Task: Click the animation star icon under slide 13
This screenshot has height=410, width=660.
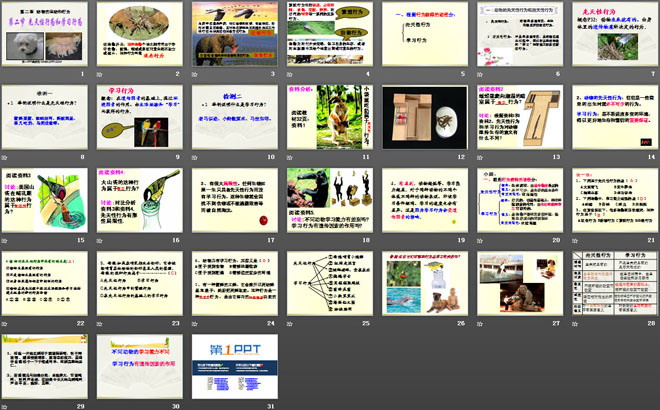Action: click(x=480, y=157)
